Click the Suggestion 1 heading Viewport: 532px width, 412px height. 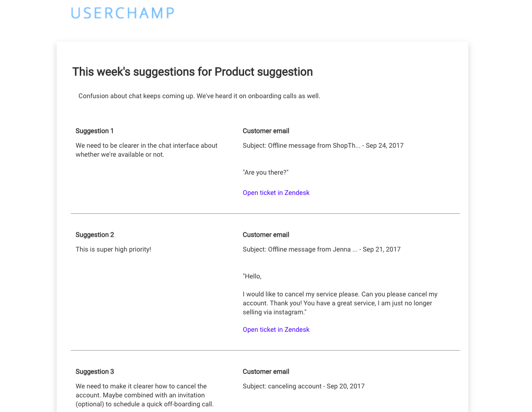pyautogui.click(x=94, y=131)
